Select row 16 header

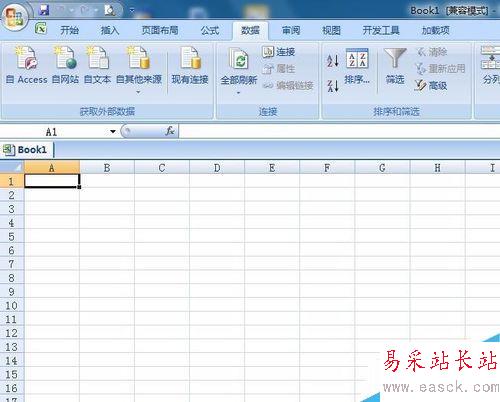(x=12, y=388)
